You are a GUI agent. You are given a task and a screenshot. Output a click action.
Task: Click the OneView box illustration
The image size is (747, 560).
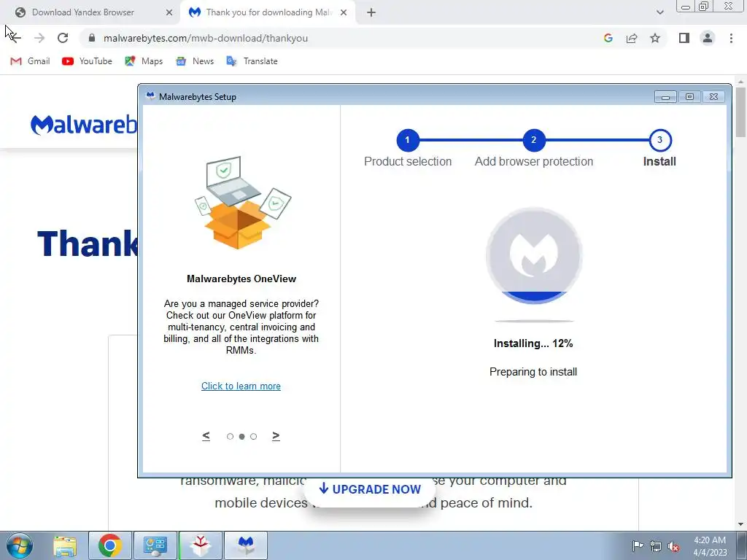pyautogui.click(x=242, y=203)
